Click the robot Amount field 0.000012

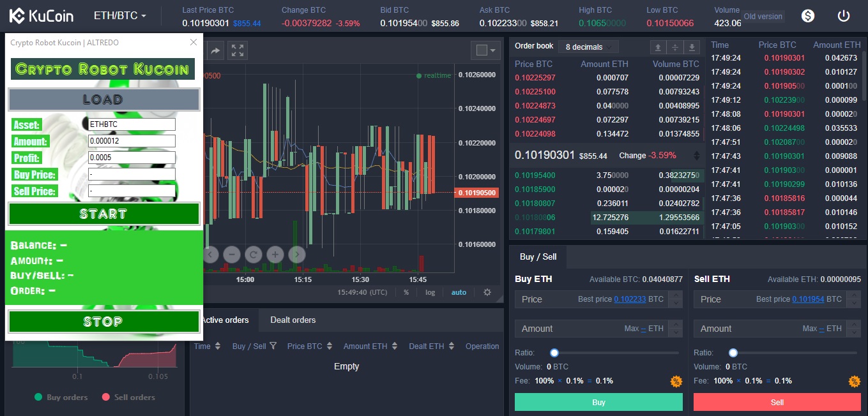tap(132, 141)
